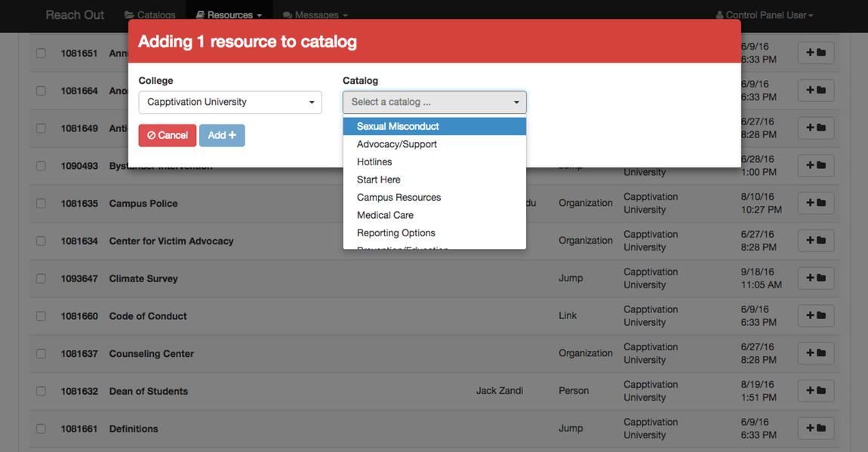Check the Climate Survey row checkbox
868x452 pixels.
[x=41, y=279]
